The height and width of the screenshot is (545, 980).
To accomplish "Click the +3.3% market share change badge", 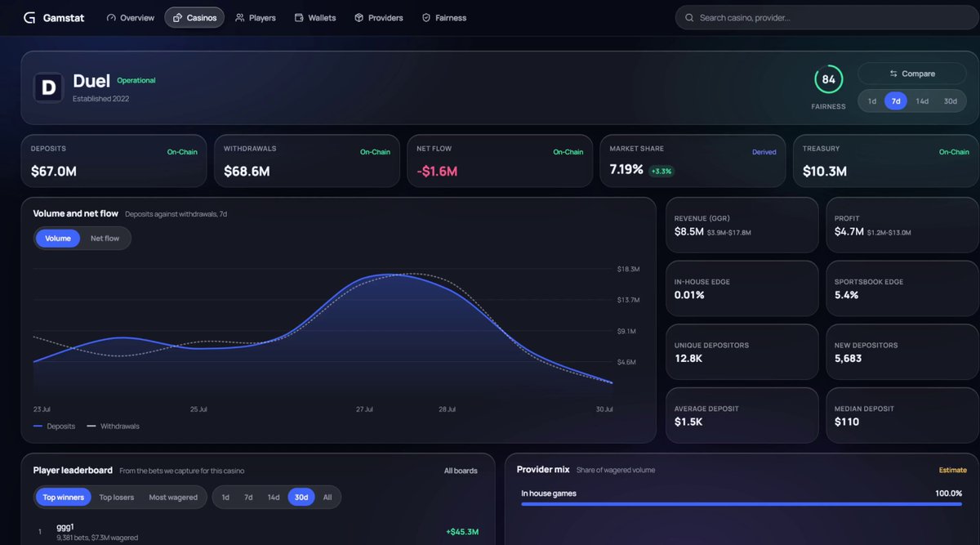I will tap(661, 172).
